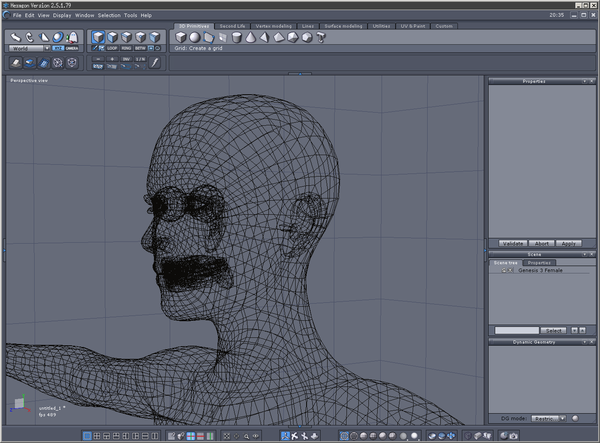
Task: Click the snapshot camera icon in bottom bar
Action: [x=513, y=436]
